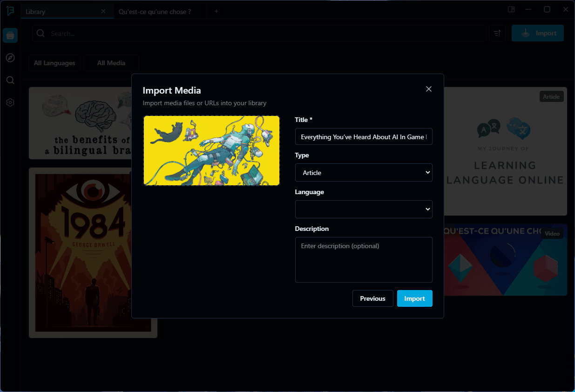Open the Settings gear icon
The width and height of the screenshot is (575, 392).
coord(10,102)
